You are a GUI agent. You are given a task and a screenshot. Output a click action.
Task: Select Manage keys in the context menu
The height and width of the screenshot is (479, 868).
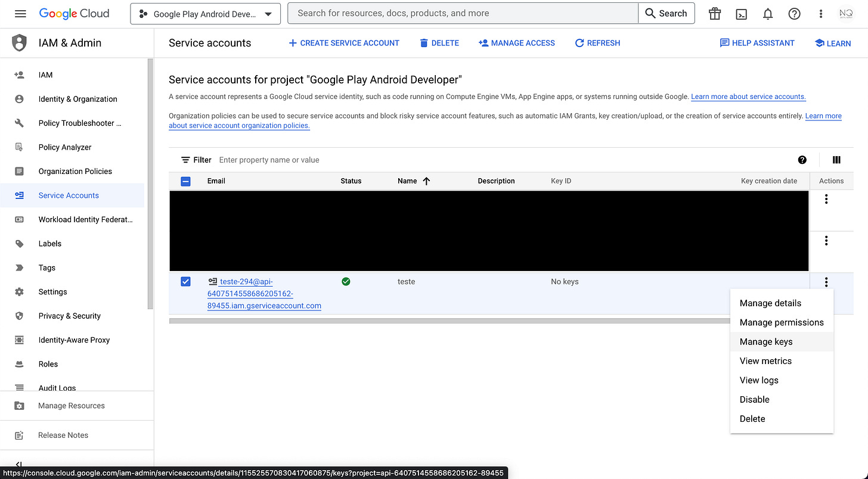click(782, 341)
